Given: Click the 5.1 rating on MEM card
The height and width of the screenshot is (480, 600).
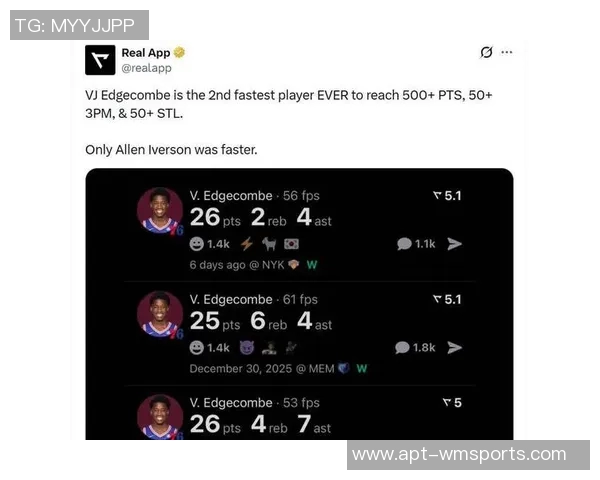Looking at the screenshot, I should point(447,299).
